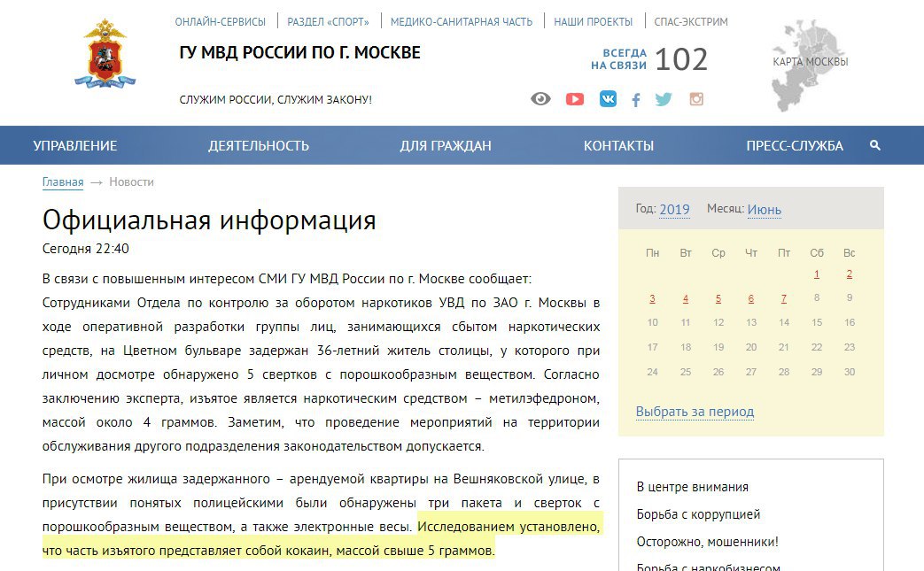Screen dimensions: 924x571
Task: Click the Вс weekday header
Action: (850, 253)
